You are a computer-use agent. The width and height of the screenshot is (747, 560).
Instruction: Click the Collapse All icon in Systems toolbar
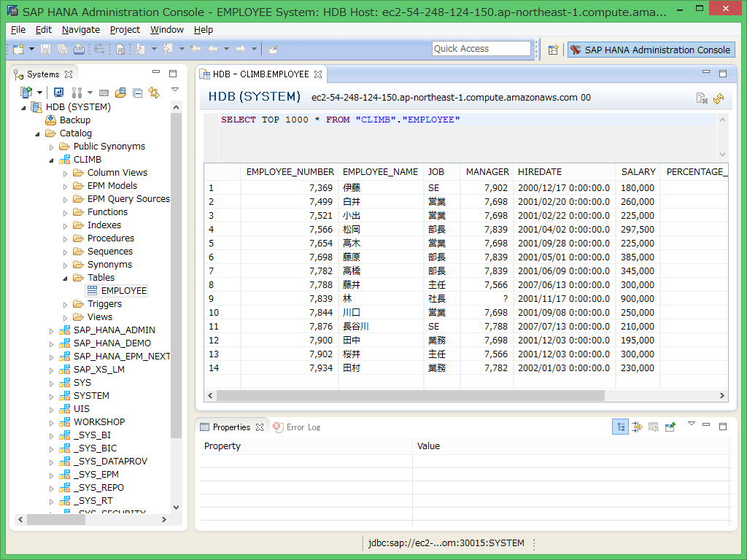[x=138, y=93]
